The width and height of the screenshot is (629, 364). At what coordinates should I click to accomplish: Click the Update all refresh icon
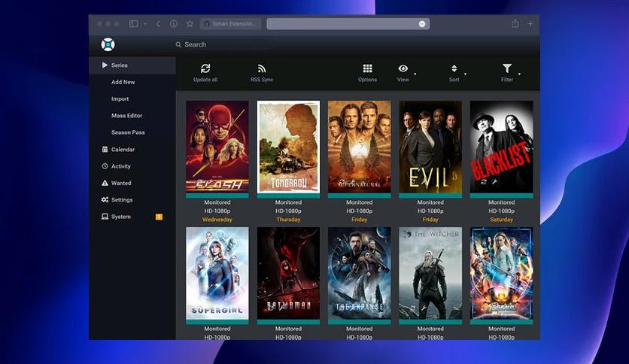pyautogui.click(x=205, y=68)
